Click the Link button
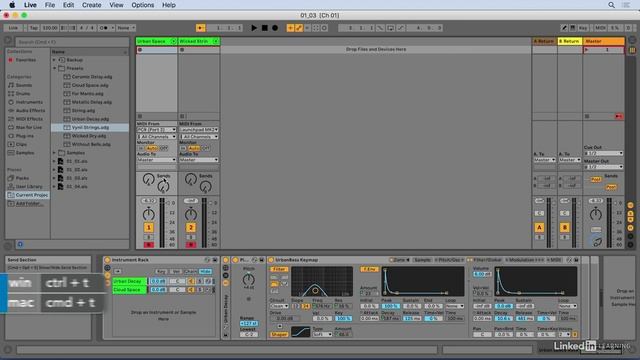The image size is (640, 360). pos(13,28)
